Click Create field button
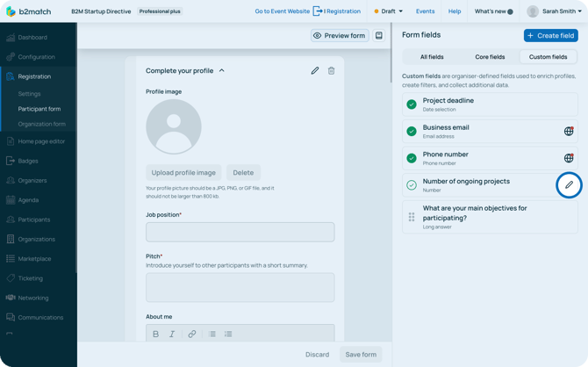 [550, 36]
